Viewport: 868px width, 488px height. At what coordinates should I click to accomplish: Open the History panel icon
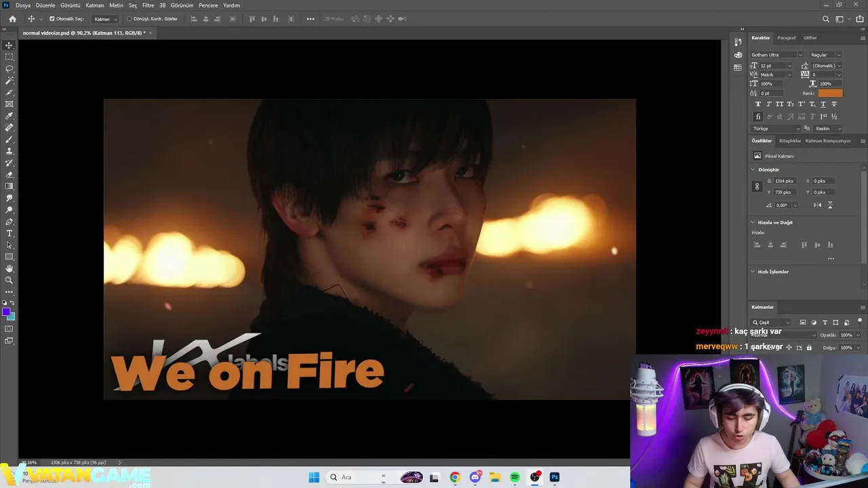(738, 42)
